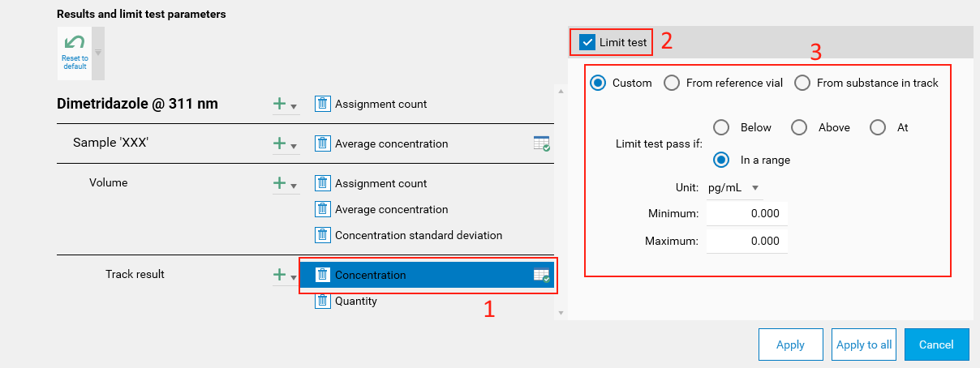
Task: Click the Apply to all button
Action: [x=864, y=344]
